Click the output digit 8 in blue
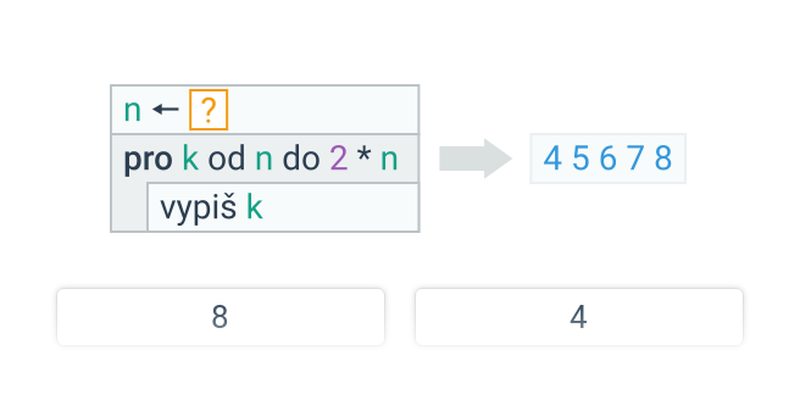Viewport: 800px width, 400px height. [663, 158]
